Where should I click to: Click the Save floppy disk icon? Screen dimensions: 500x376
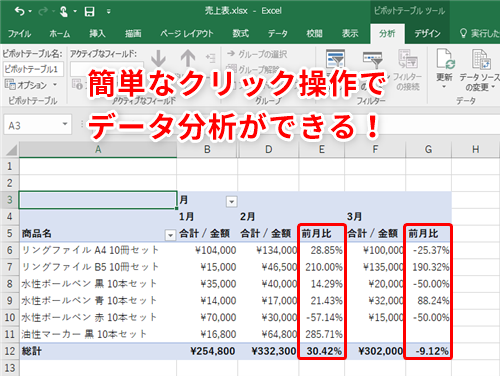(89, 12)
